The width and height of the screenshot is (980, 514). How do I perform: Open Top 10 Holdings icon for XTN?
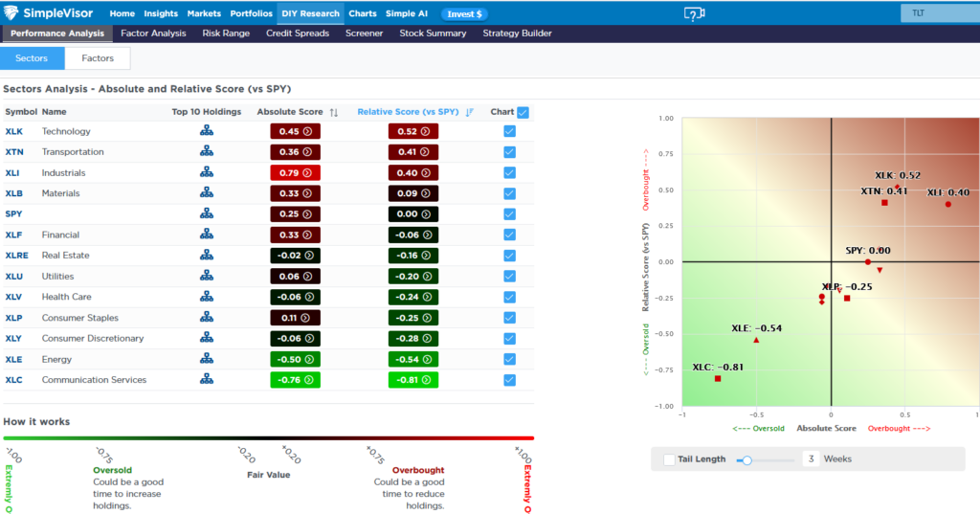[x=207, y=151]
